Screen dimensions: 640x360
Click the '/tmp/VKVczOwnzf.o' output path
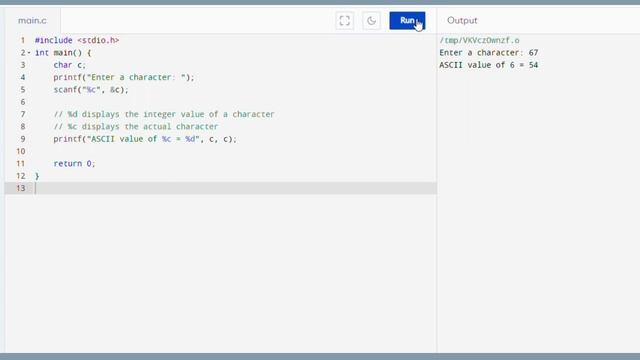[x=479, y=40]
